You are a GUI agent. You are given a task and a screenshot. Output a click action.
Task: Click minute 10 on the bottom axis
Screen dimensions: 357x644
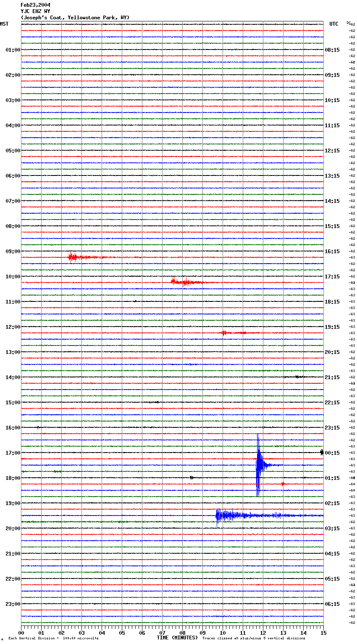tap(223, 633)
